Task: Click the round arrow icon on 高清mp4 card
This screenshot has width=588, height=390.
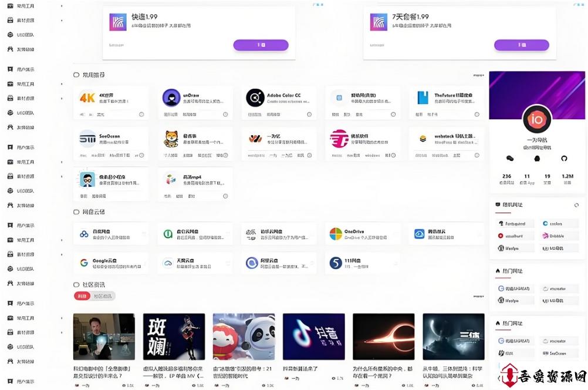Action: point(225,196)
